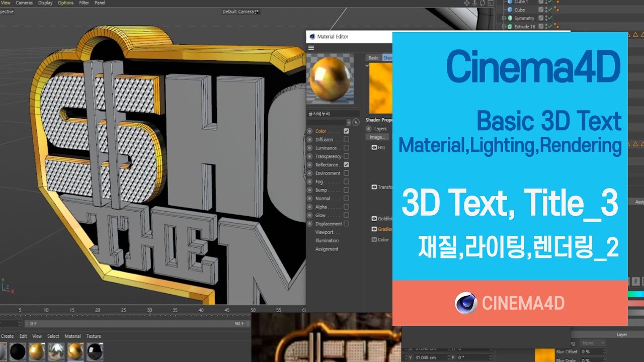Image resolution: width=644 pixels, height=362 pixels.
Task: Click the Layer tab at bottom right
Action: point(622,334)
